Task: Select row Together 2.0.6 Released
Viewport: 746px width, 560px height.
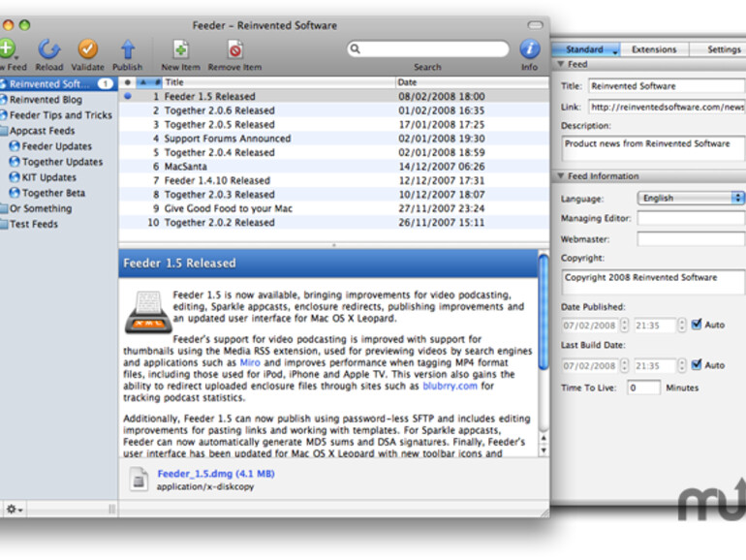Action: pyautogui.click(x=333, y=110)
